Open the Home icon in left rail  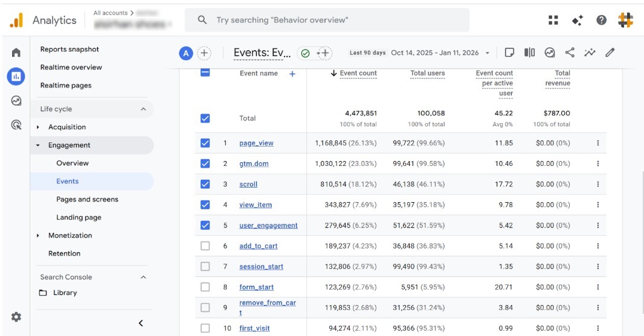[16, 52]
